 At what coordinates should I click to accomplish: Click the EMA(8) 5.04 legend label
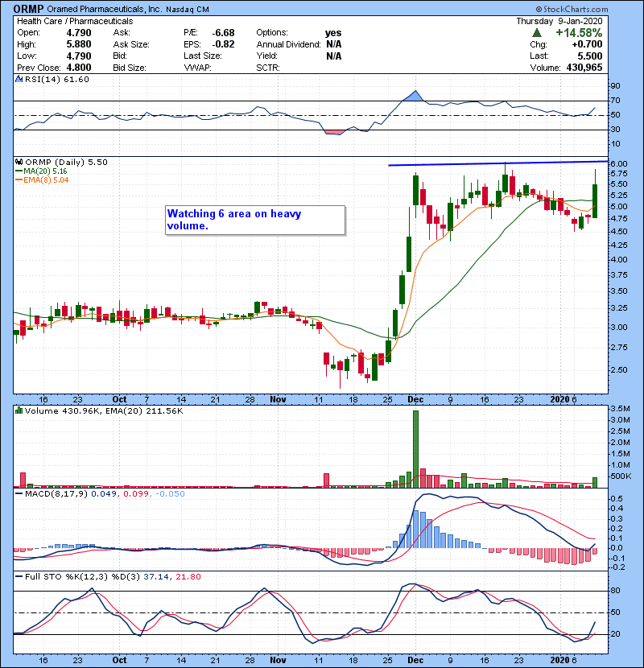(46, 179)
